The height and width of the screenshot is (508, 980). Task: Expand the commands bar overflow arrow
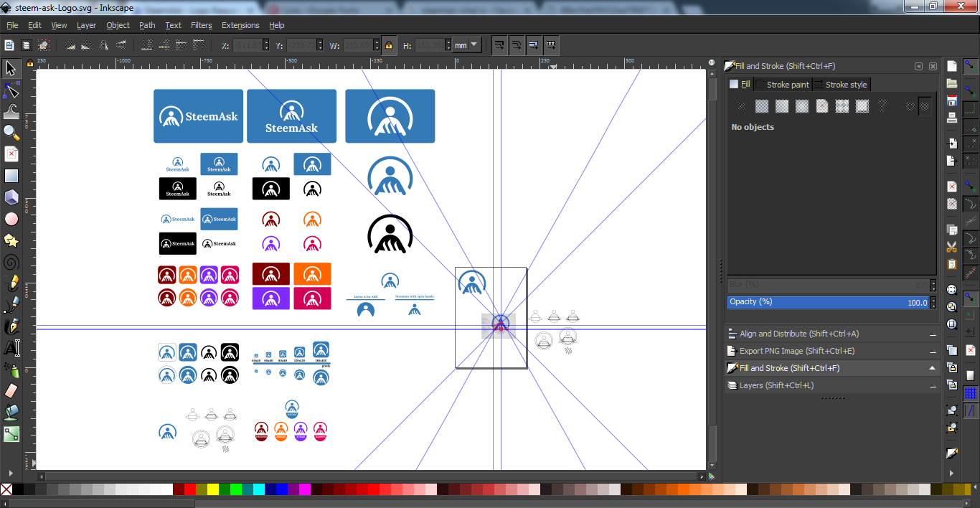tap(952, 472)
